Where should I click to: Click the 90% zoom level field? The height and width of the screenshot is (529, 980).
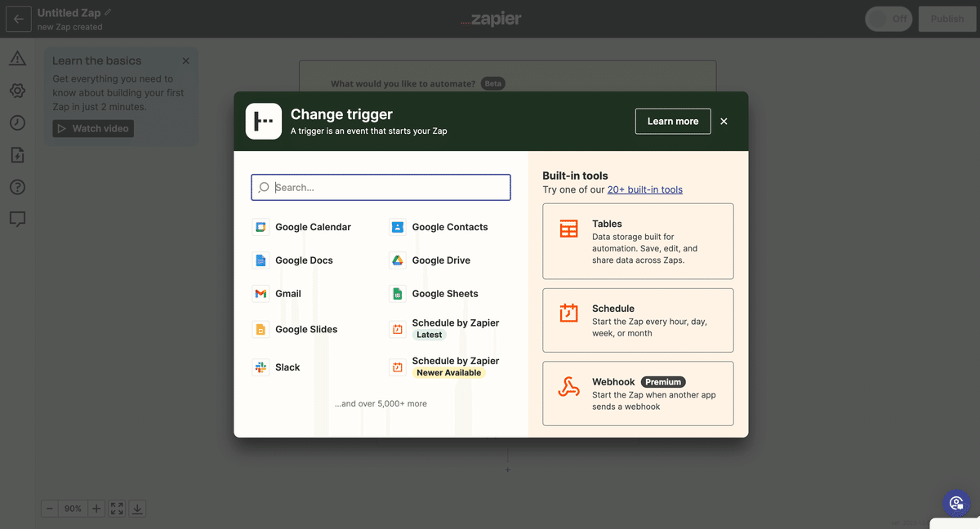[x=73, y=509]
